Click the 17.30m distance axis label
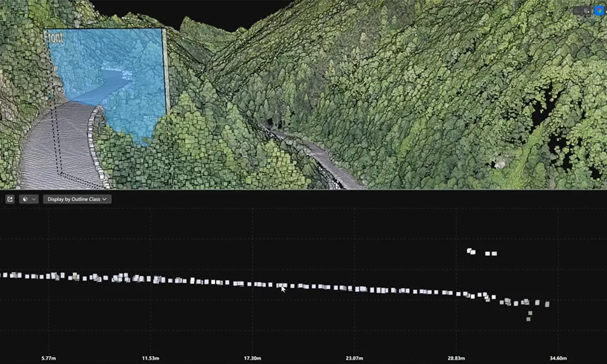The width and height of the screenshot is (607, 364). pos(252,358)
